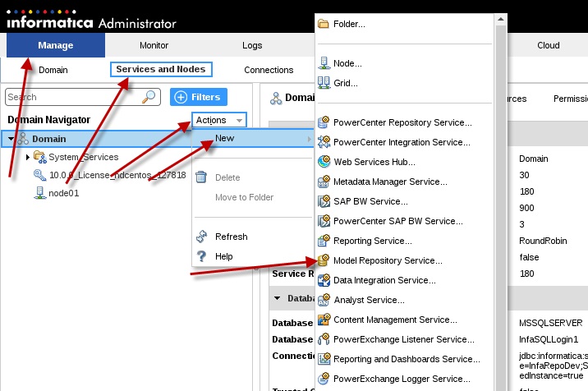Switch to the Manage tab
This screenshot has height=391, width=588.
tap(56, 45)
